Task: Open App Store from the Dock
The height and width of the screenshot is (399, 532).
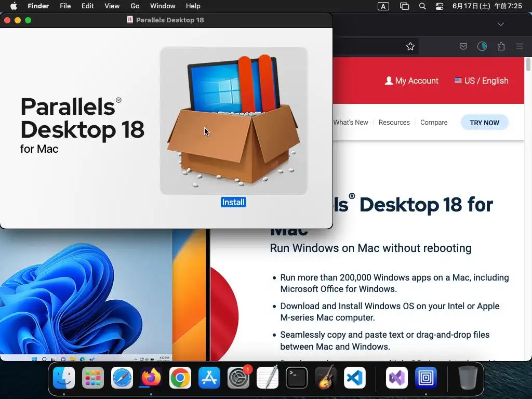Action: pos(209,378)
